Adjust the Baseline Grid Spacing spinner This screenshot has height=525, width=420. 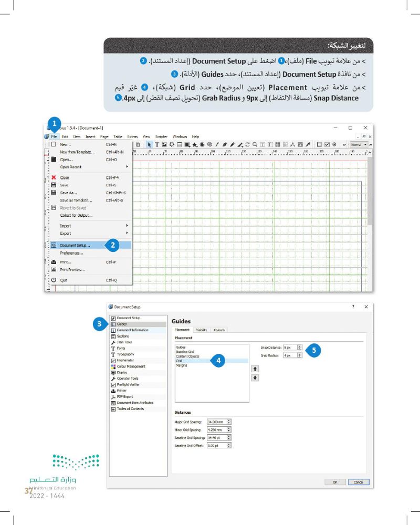tap(229, 438)
